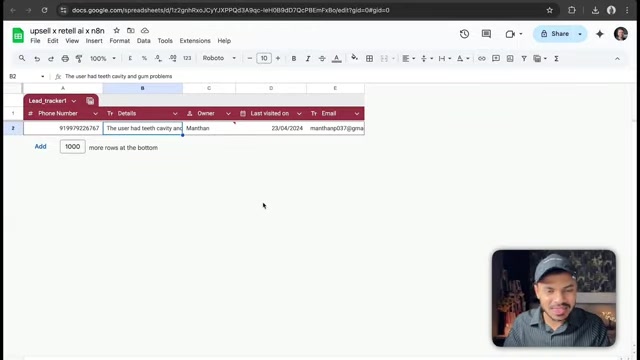Undo the last action

[x=37, y=59]
